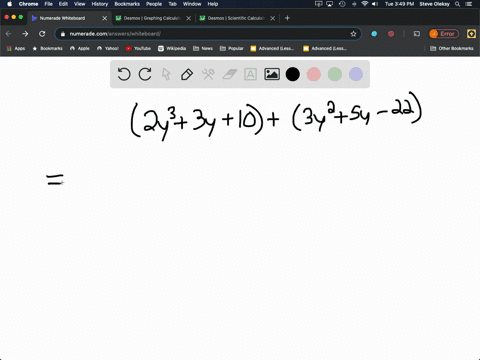This screenshot has height=360, width=480.
Task: Activate the text box tool
Action: pyautogui.click(x=250, y=74)
